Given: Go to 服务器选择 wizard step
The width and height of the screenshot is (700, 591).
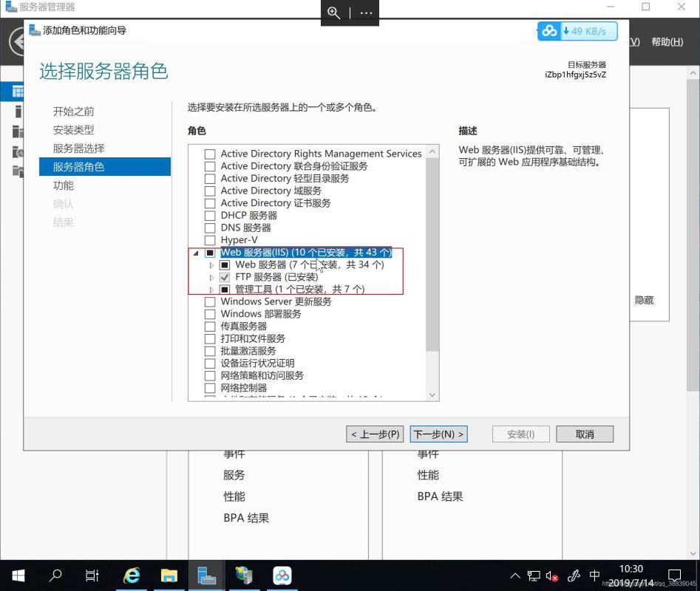Looking at the screenshot, I should (78, 148).
